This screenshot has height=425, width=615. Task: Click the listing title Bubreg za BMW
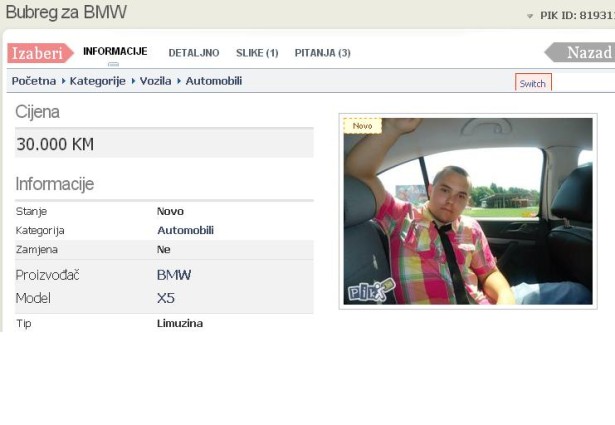66,14
